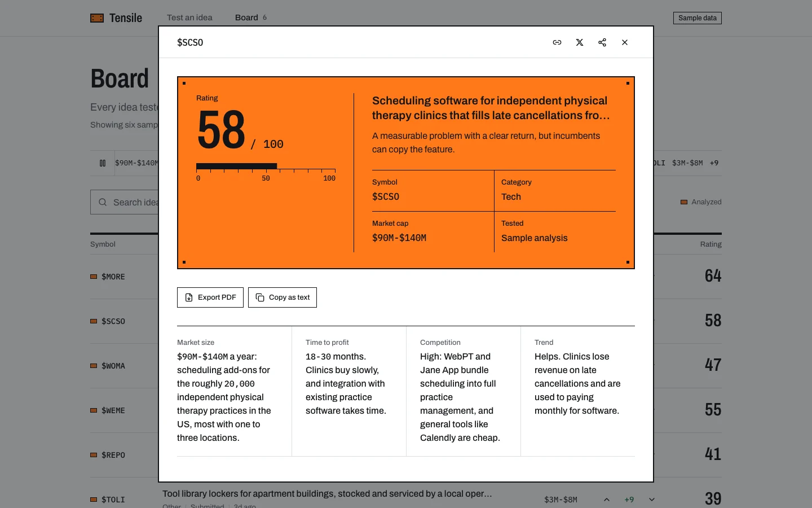The height and width of the screenshot is (508, 812).
Task: Click the Tech value under Category
Action: 511,196
